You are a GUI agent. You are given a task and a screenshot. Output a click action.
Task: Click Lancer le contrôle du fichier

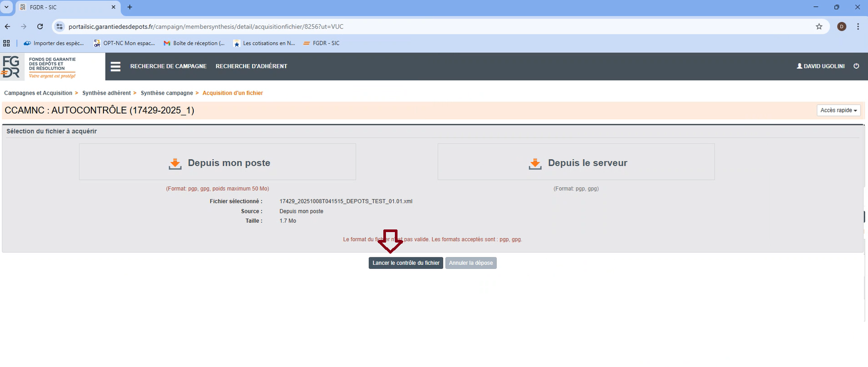point(405,263)
